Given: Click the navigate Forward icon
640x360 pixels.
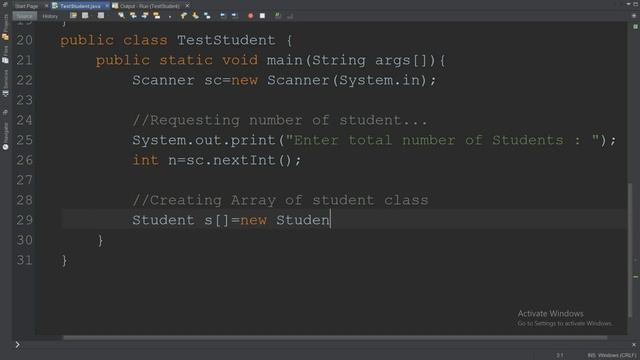Looking at the screenshot, I should click(101, 16).
